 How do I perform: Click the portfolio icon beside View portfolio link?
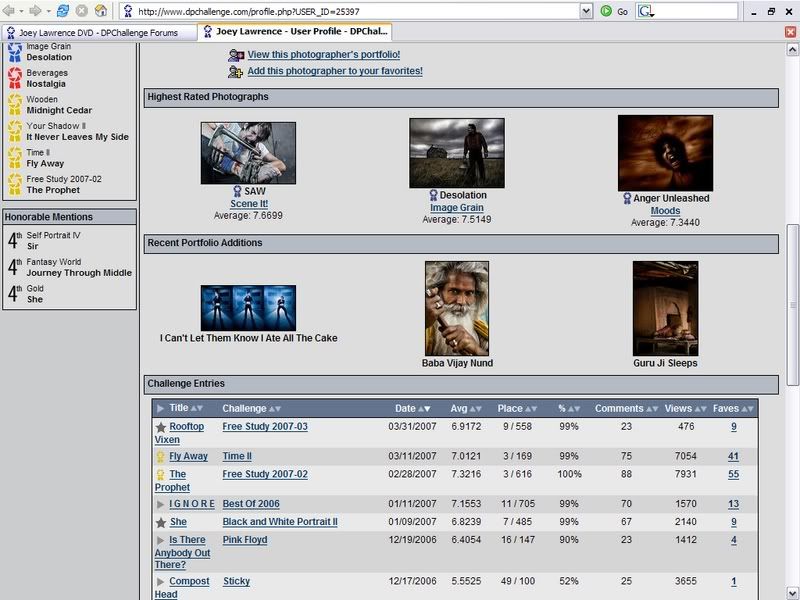point(236,55)
